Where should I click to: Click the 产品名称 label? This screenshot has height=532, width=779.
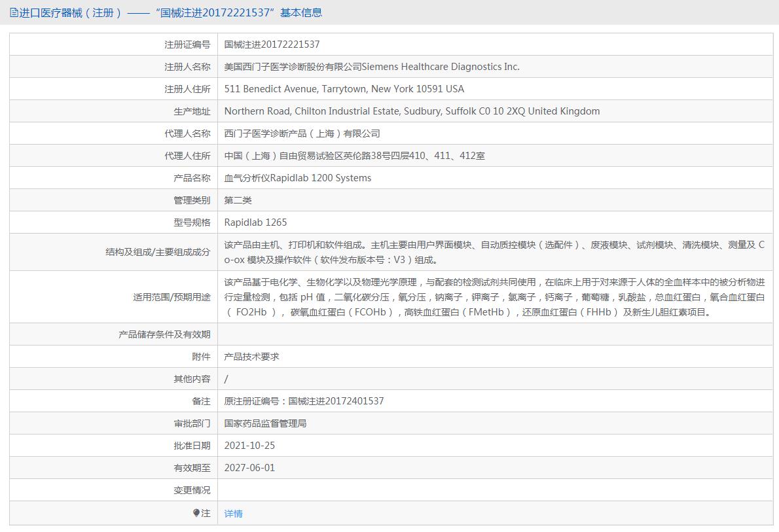[x=192, y=178]
